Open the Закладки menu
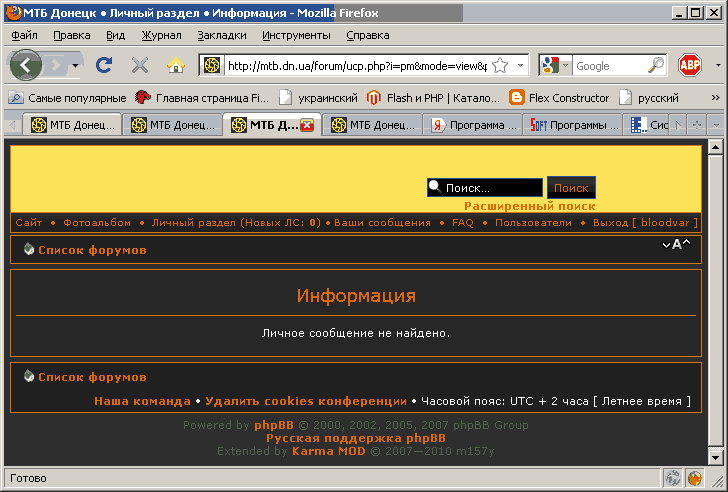728x492 pixels. tap(222, 35)
